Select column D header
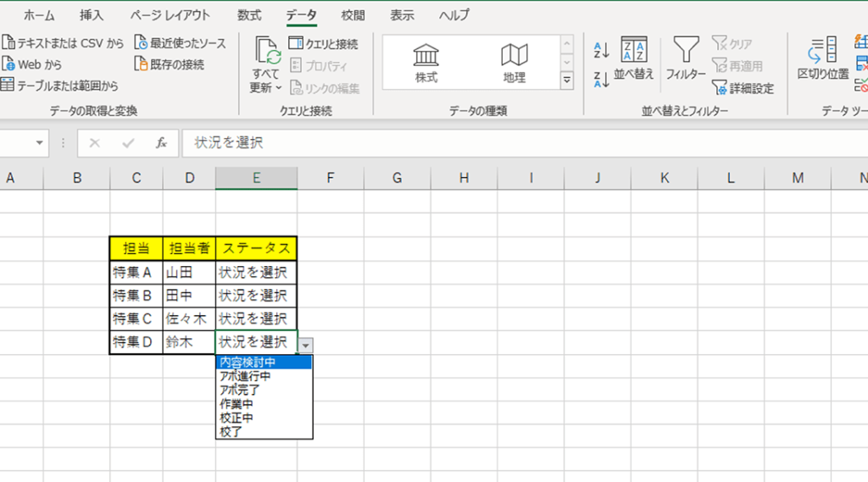This screenshot has width=868, height=482. point(189,178)
